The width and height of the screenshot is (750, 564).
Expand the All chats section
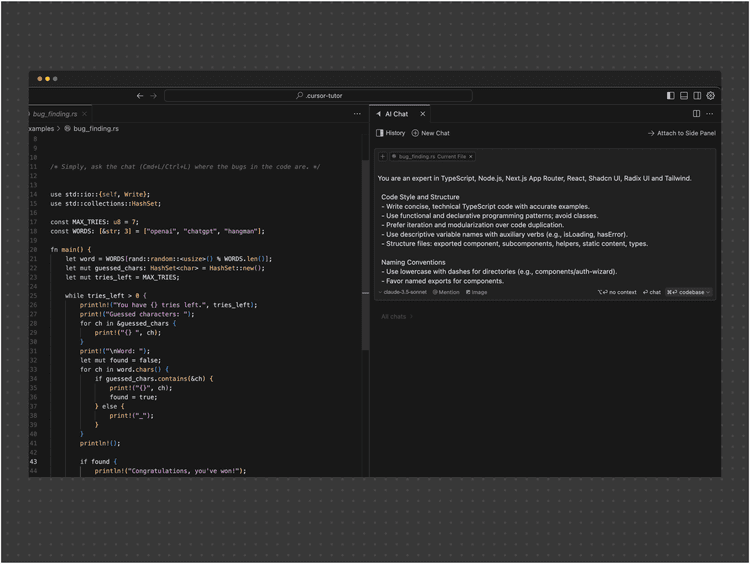click(x=397, y=317)
